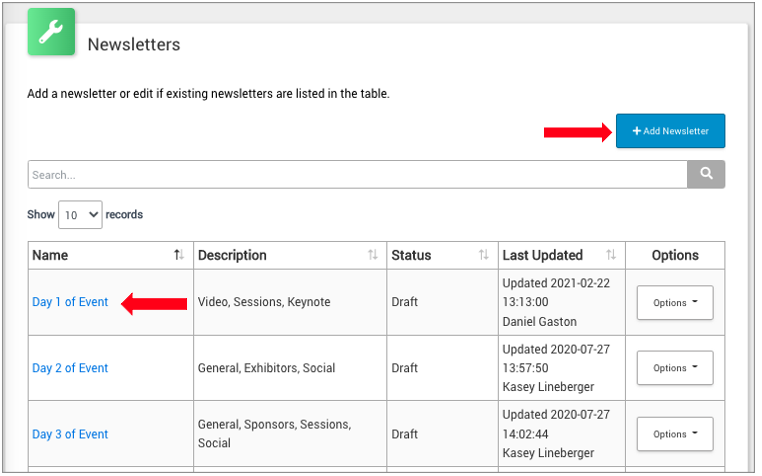
Task: Click the Status column header
Action: (412, 255)
